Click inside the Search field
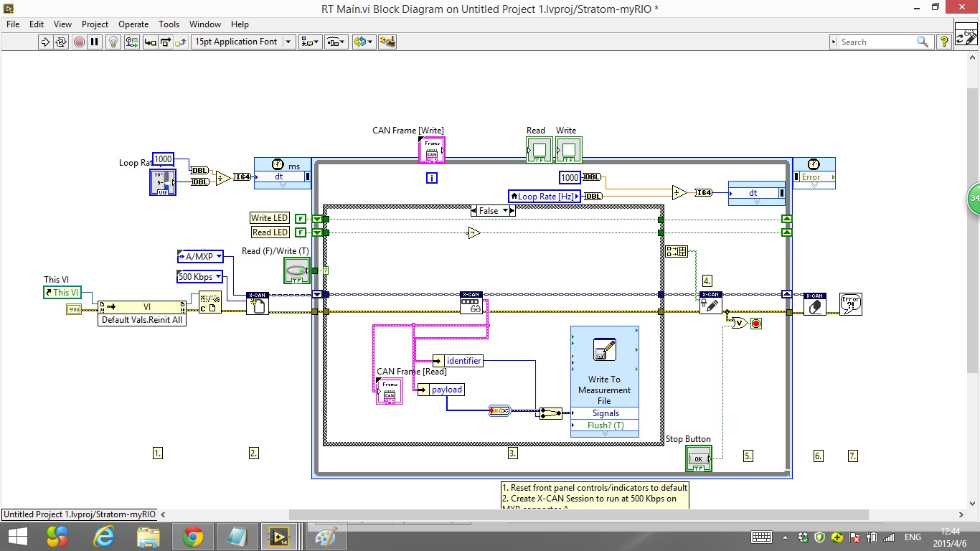 [875, 42]
